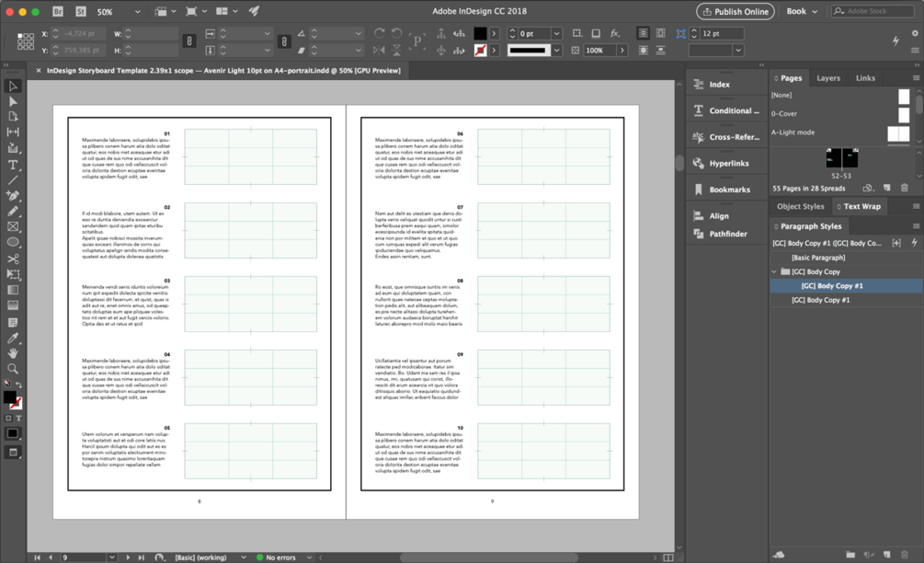Toggle constrain proportions for width and height
Viewport: 924px width, 563px height.
(x=188, y=41)
